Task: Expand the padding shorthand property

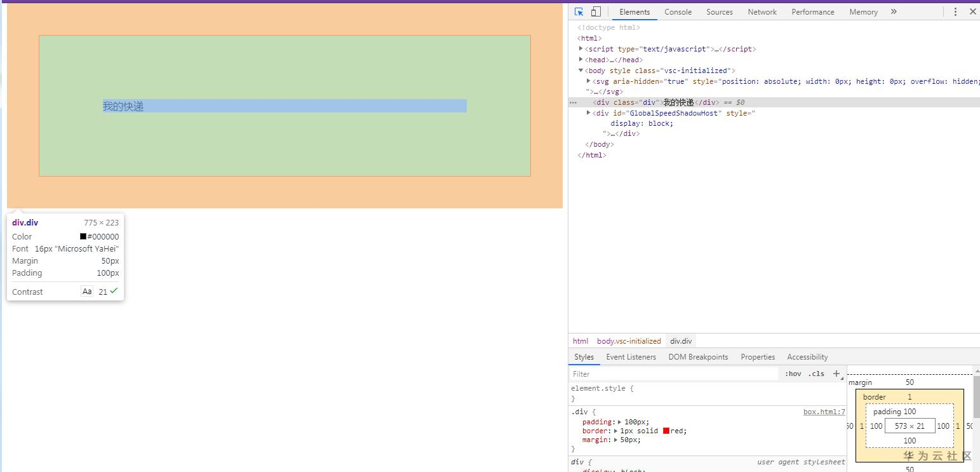Action: [619, 422]
